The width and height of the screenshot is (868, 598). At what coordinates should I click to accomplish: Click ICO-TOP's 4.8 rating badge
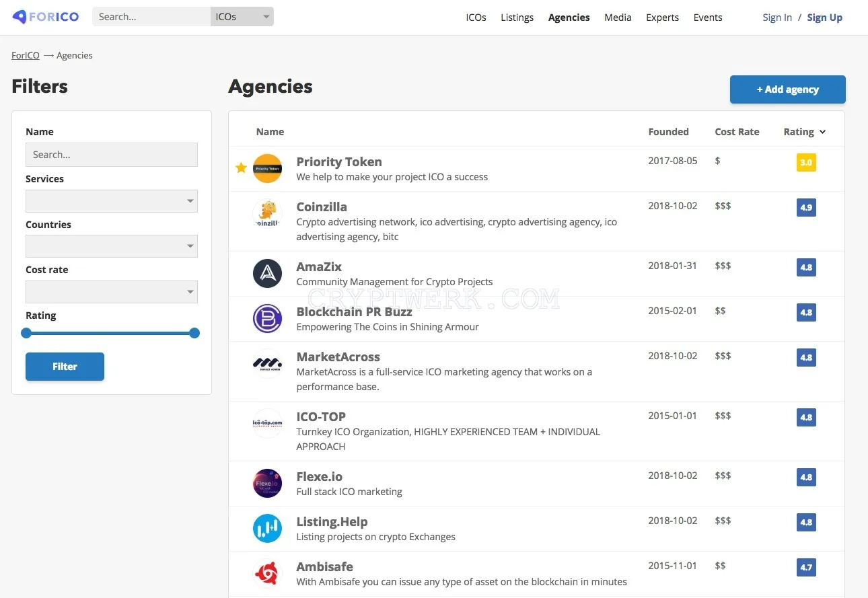(806, 418)
